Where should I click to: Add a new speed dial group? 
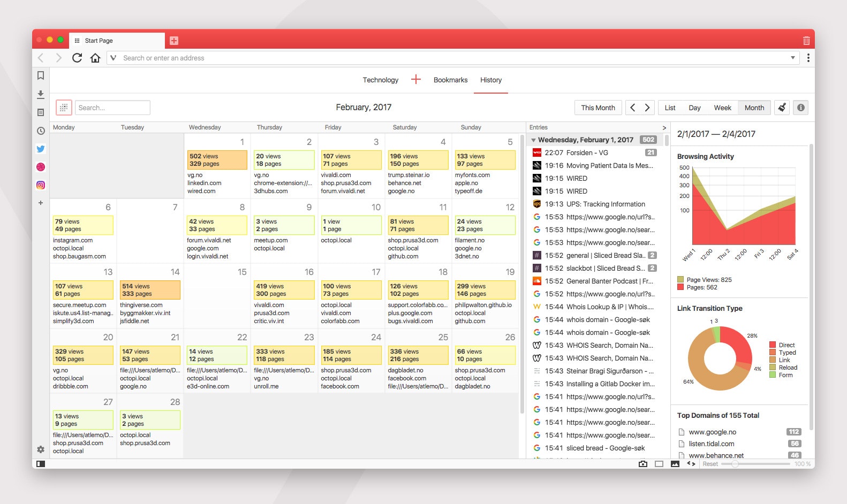click(x=416, y=80)
